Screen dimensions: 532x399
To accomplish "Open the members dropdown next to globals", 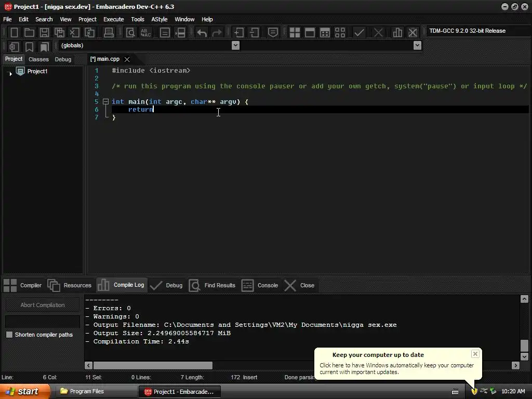I will tap(418, 46).
